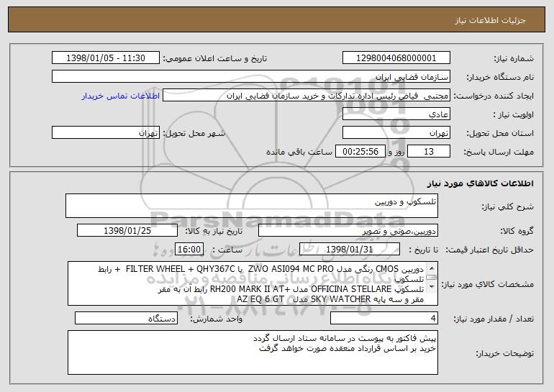The image size is (554, 392).
Task: Click the label مهلت ارسال پاسخ
Action: click(x=499, y=152)
